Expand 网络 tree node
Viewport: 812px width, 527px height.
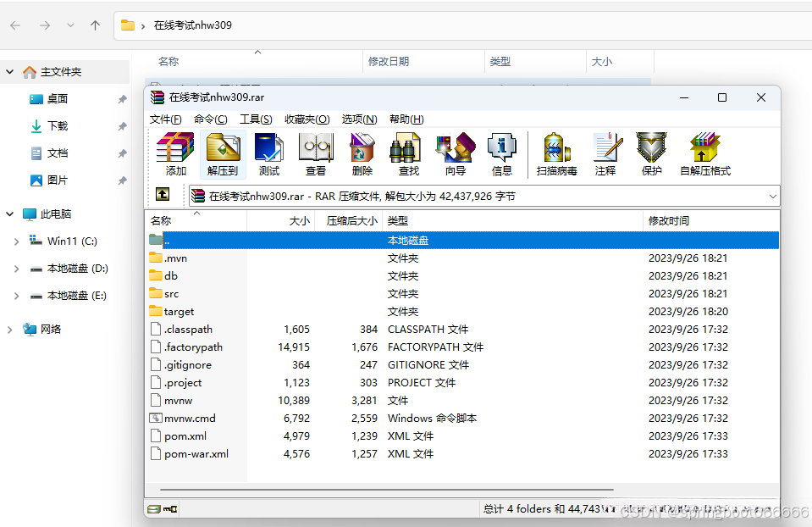click(10, 330)
